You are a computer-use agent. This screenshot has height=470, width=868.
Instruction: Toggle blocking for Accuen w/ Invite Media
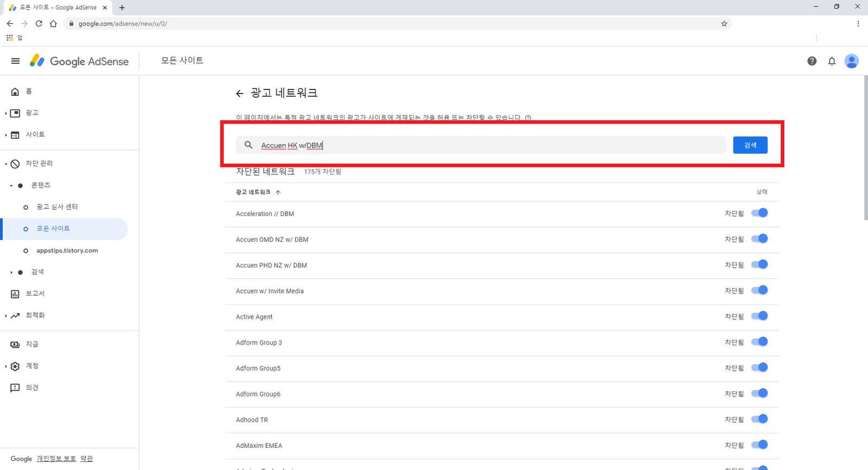(759, 290)
